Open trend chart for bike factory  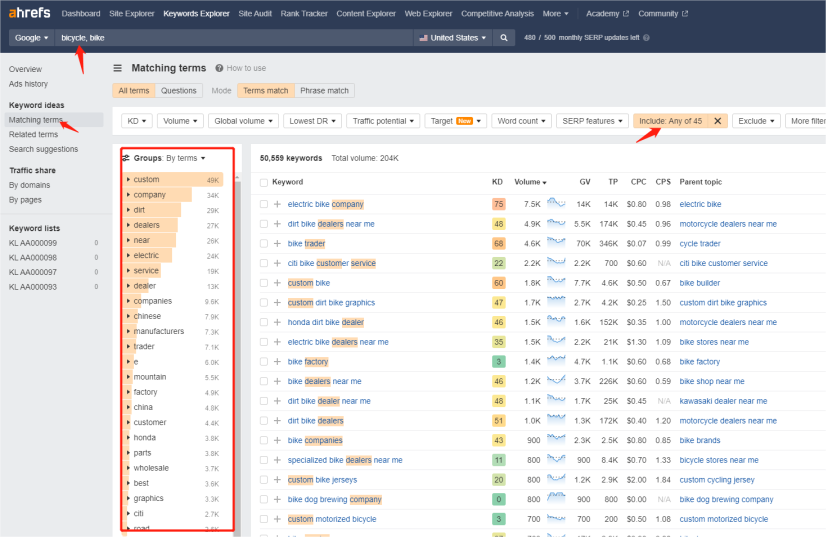(x=556, y=361)
